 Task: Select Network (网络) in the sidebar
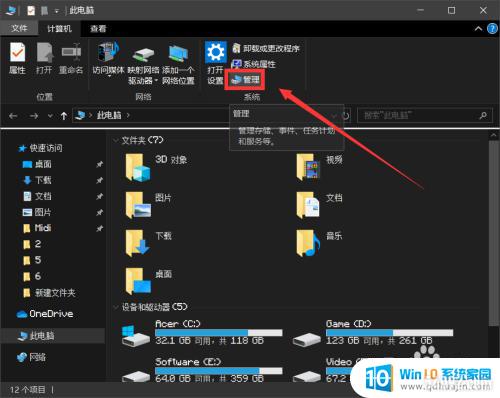pos(31,357)
